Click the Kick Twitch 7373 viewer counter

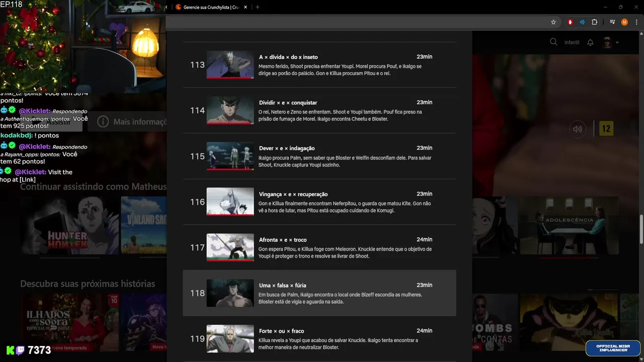[x=29, y=350]
